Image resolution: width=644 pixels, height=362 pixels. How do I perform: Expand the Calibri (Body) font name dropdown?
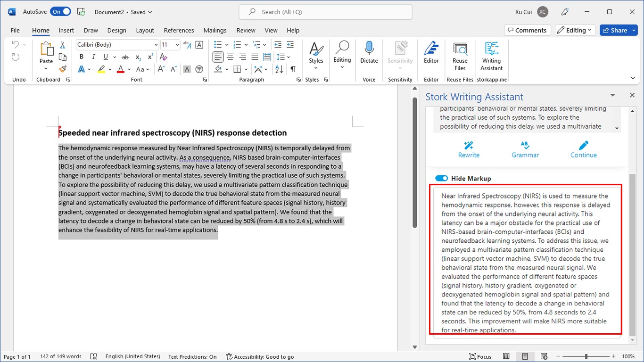pos(156,45)
